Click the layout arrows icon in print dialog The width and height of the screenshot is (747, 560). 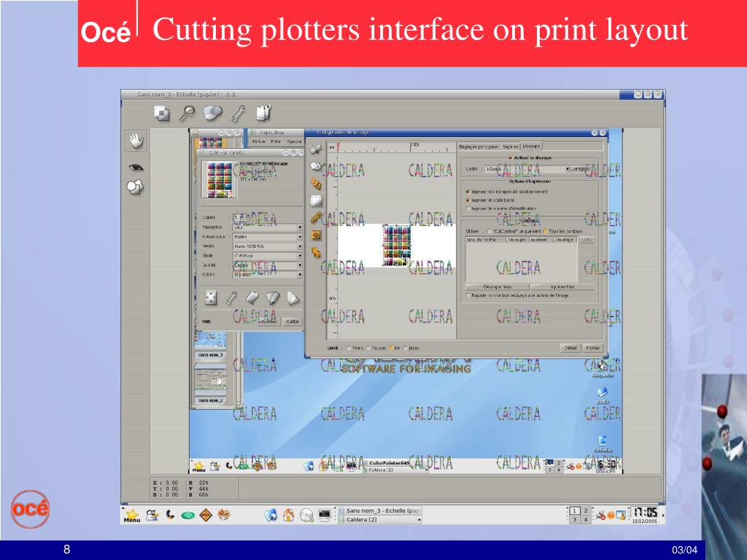click(x=211, y=297)
